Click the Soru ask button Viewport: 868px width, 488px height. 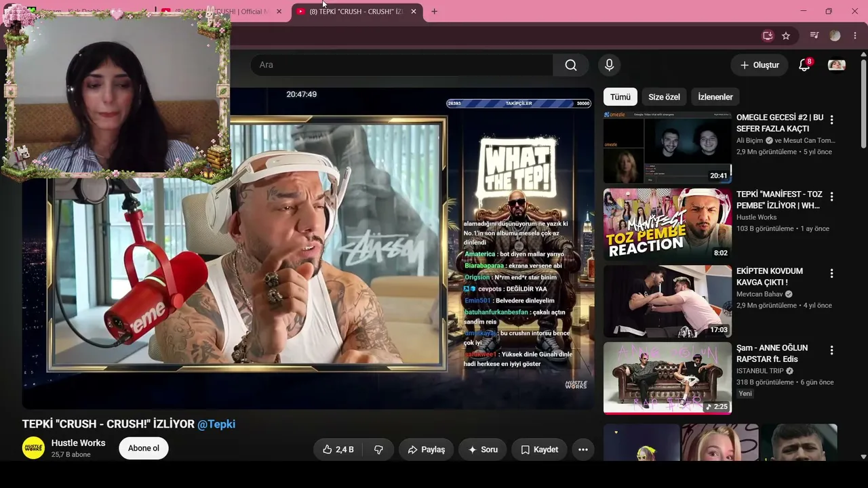pos(482,449)
